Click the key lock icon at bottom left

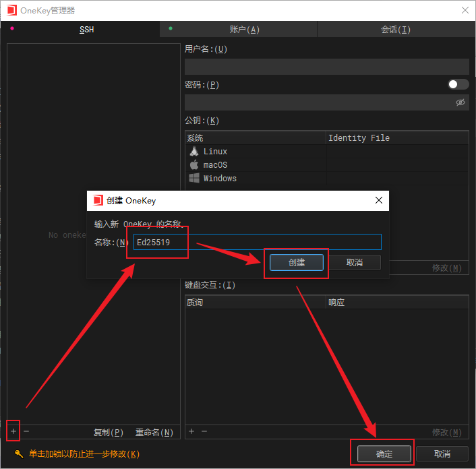[19, 454]
